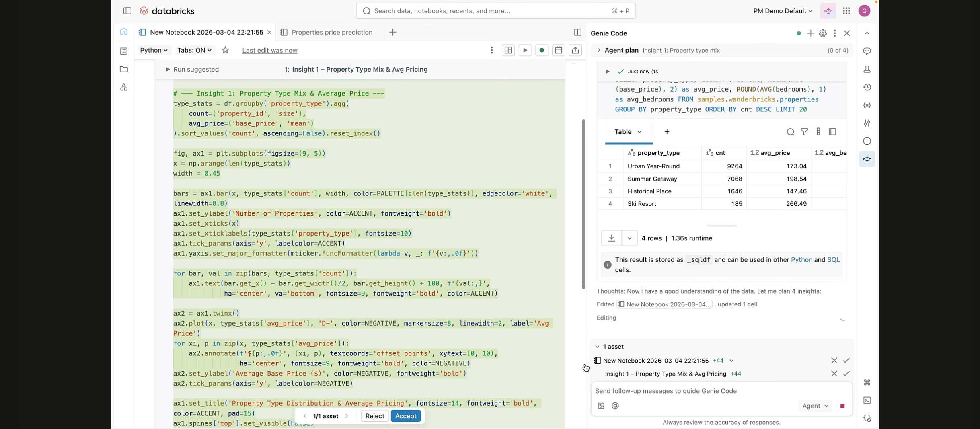Download the query result table
Viewport: 980px width, 429px height.
pyautogui.click(x=611, y=238)
